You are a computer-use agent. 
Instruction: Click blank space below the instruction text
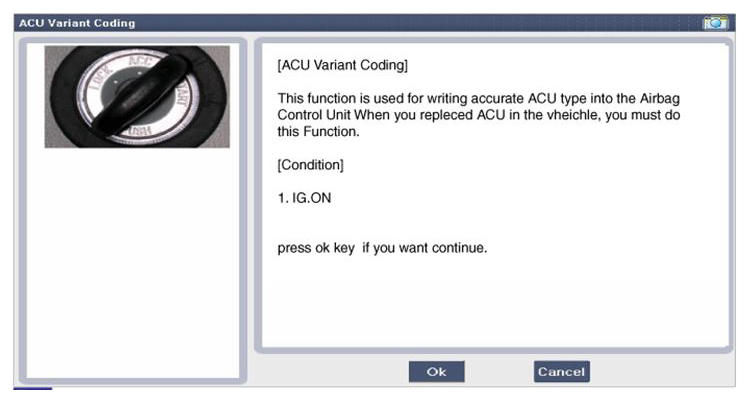coord(490,300)
